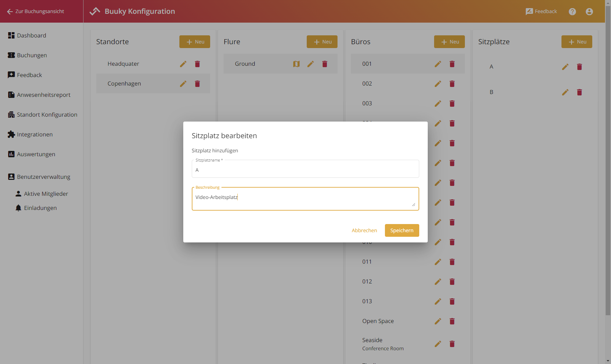Screen dimensions: 611x364
Task: Delete office 011
Action: click(452, 262)
